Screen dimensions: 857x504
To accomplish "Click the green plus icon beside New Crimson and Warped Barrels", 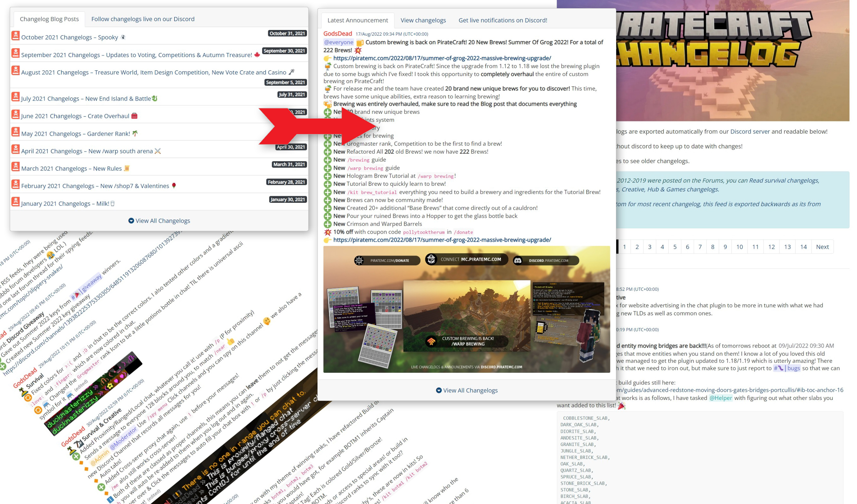I will (x=328, y=224).
